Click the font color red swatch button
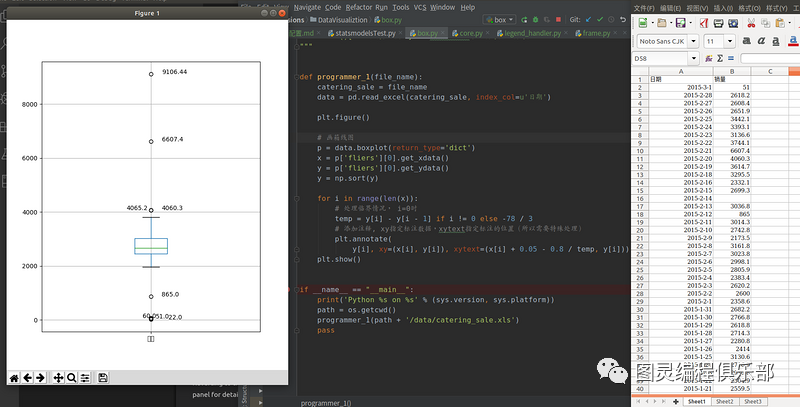This screenshot has height=407, width=800. click(793, 41)
